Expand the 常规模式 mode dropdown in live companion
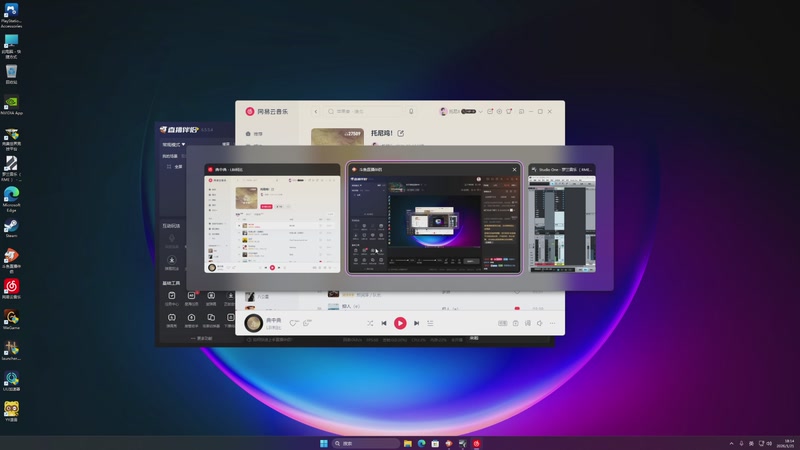Viewport: 800px width, 450px height. click(174, 145)
